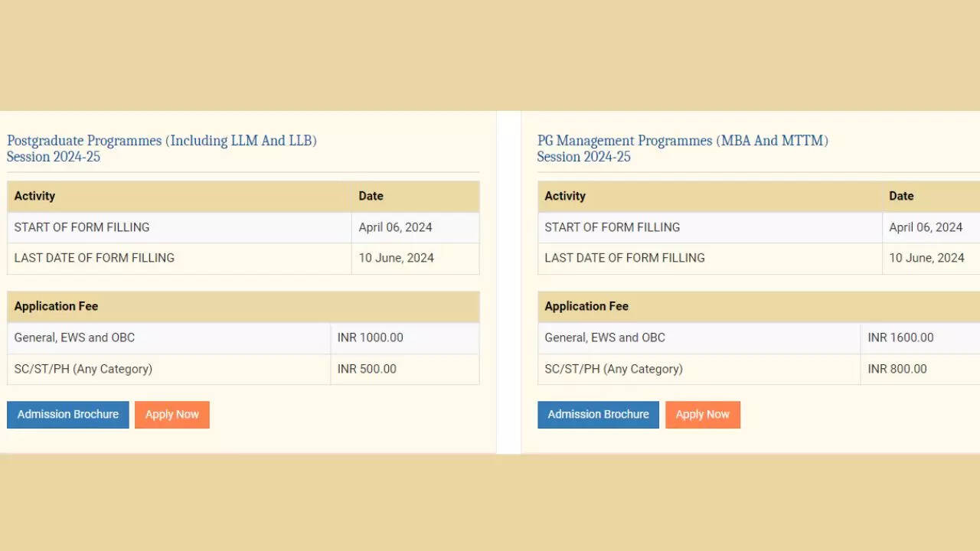Click Application Fee header in Postgraduate section
This screenshot has width=980, height=551.
56,306
